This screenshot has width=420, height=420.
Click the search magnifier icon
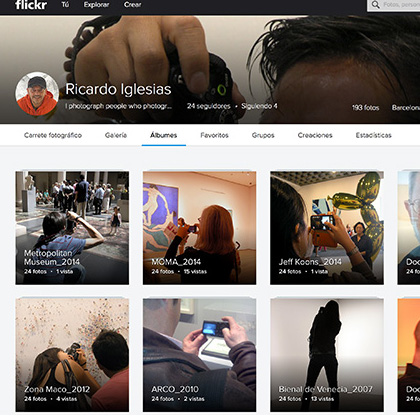(x=375, y=5)
